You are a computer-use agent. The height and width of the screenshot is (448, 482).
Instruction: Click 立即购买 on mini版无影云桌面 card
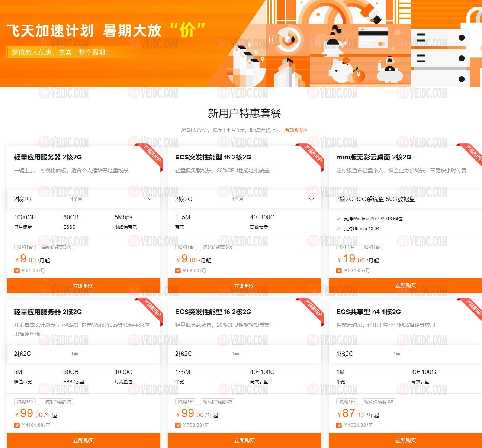pyautogui.click(x=406, y=285)
